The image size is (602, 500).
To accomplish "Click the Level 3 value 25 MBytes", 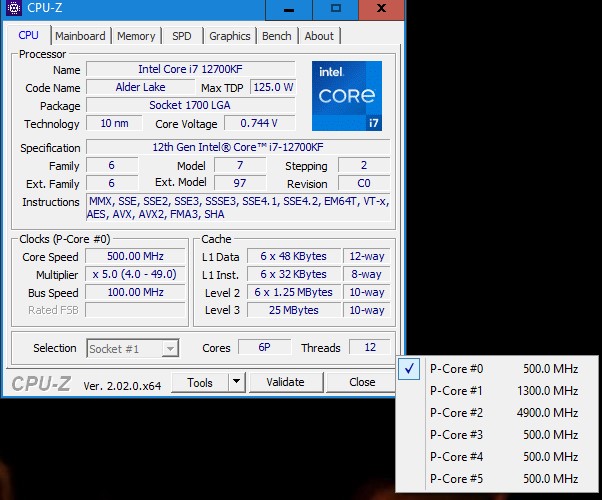I will click(294, 310).
